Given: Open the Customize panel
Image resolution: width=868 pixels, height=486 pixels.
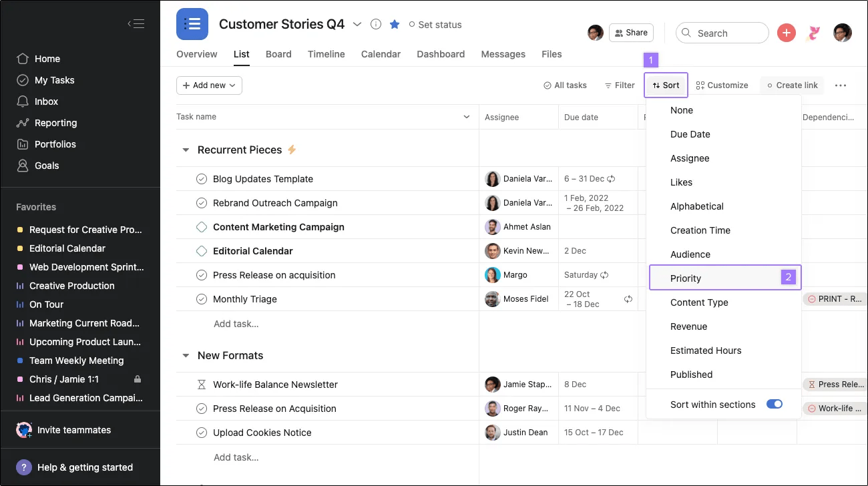Looking at the screenshot, I should [722, 85].
